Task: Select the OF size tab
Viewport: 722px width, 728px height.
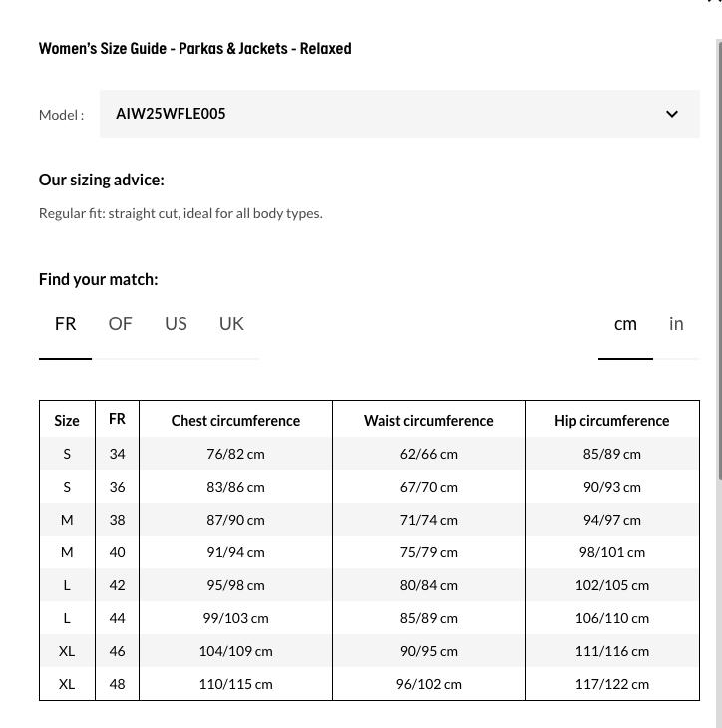Action: click(x=120, y=324)
